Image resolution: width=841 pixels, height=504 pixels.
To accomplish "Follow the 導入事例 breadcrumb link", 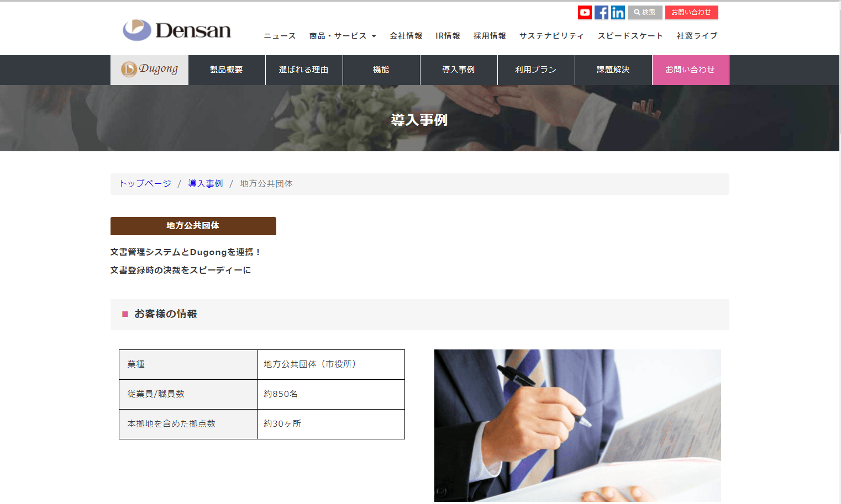I will coord(206,183).
